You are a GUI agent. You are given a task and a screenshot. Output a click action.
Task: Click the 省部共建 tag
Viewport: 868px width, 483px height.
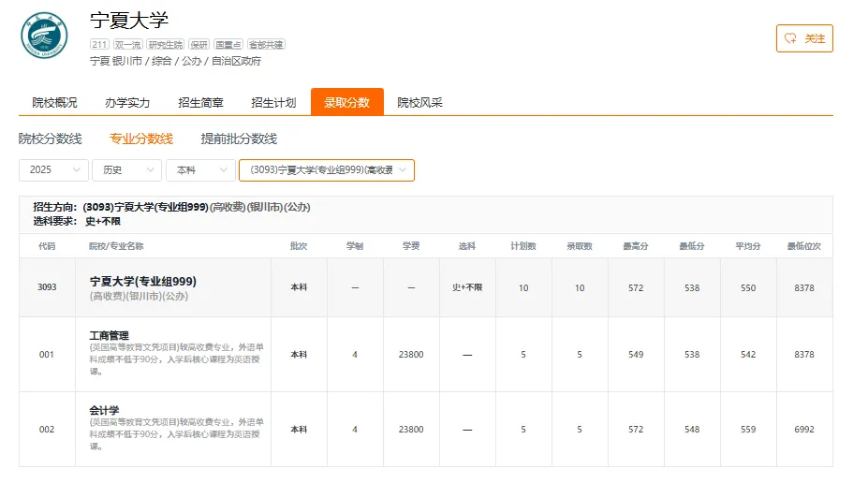tap(266, 44)
